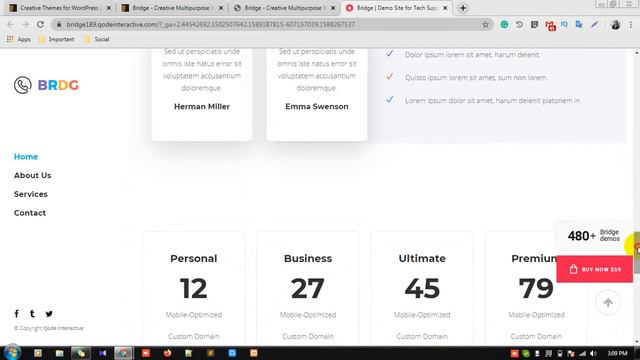
Task: Click the address bar URL
Action: coord(211,24)
